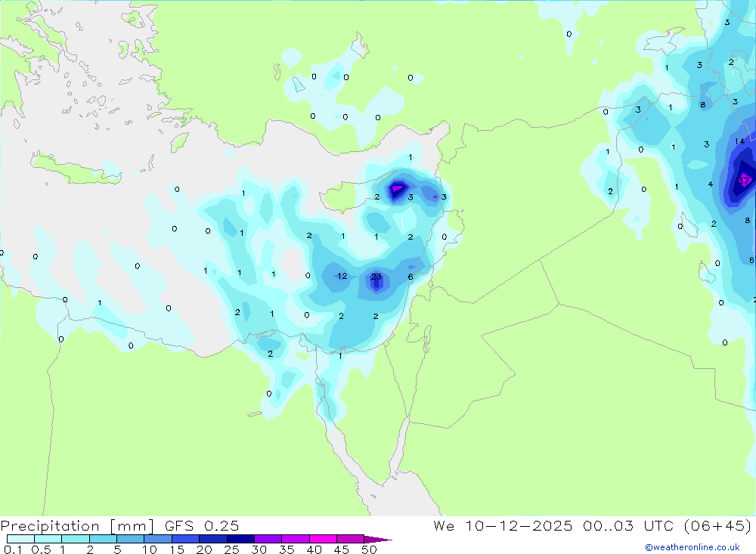Click the '37' precipitation value on map
Viewport: 756px width, 554px height.
[743, 181]
